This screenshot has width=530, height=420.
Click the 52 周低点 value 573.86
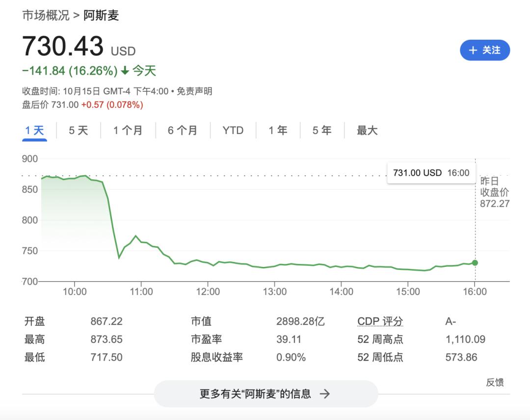pyautogui.click(x=461, y=357)
